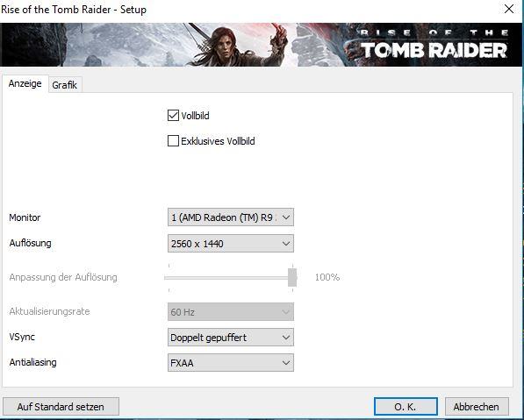This screenshot has height=420, width=524.
Task: Switch to the Grafik tab
Action: coord(64,85)
